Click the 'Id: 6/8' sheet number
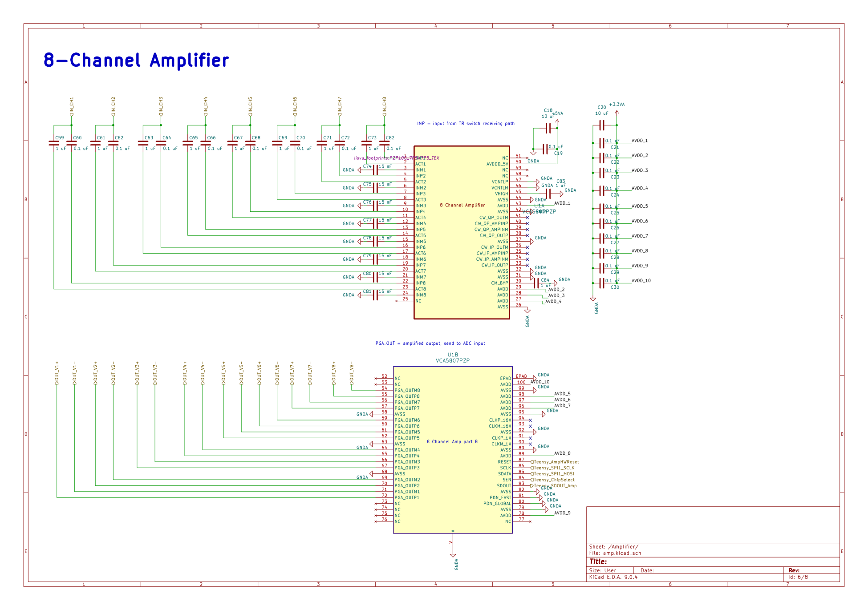The width and height of the screenshot is (868, 610). [x=798, y=577]
